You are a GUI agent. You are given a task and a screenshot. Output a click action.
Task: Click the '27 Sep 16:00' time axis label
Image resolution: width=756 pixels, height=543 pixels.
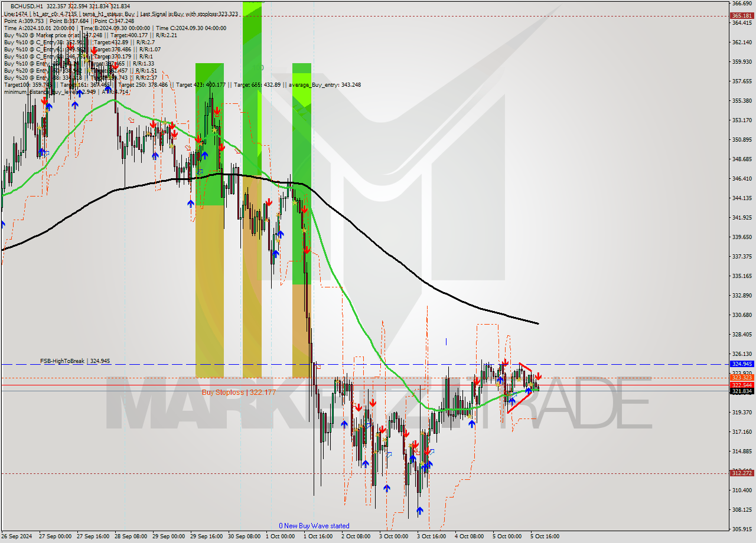point(93,537)
